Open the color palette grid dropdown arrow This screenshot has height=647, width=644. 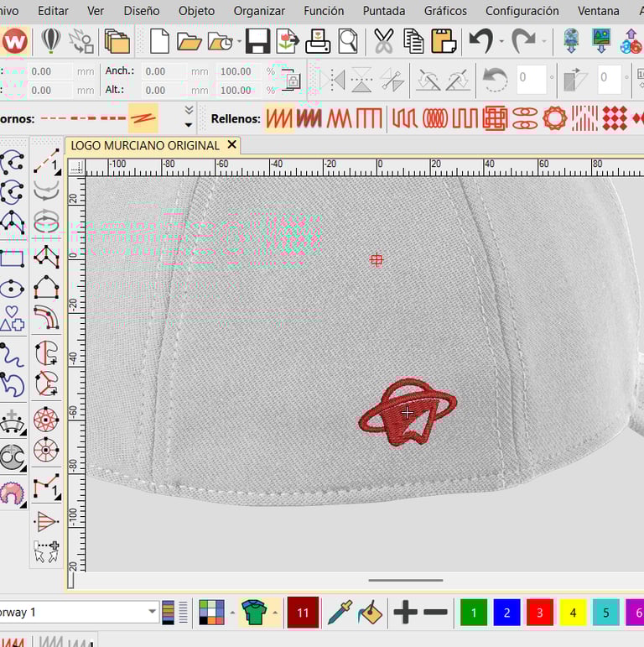point(232,613)
